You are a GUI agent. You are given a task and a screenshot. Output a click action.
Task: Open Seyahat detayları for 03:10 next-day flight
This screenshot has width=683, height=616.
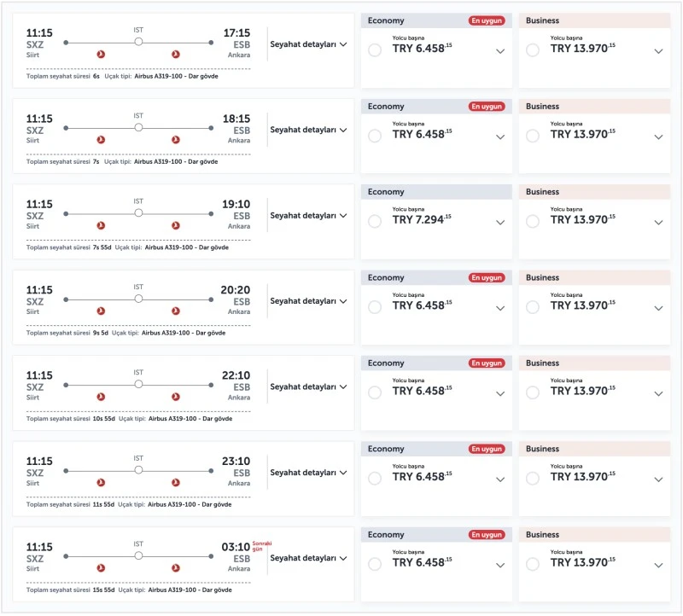(308, 558)
